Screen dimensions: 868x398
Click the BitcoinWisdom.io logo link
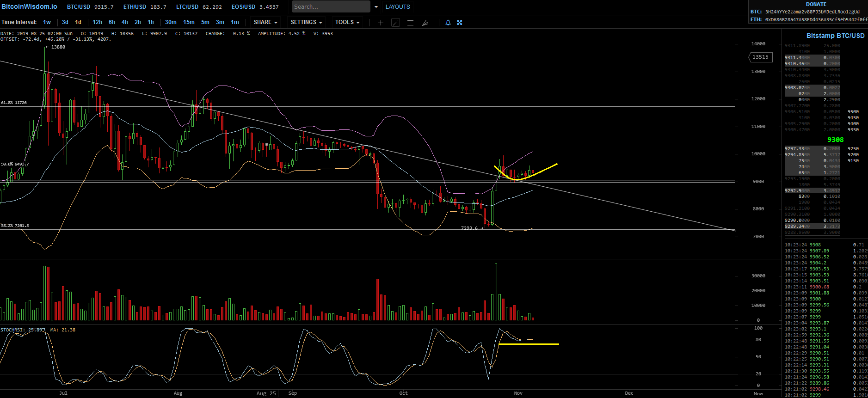point(30,6)
